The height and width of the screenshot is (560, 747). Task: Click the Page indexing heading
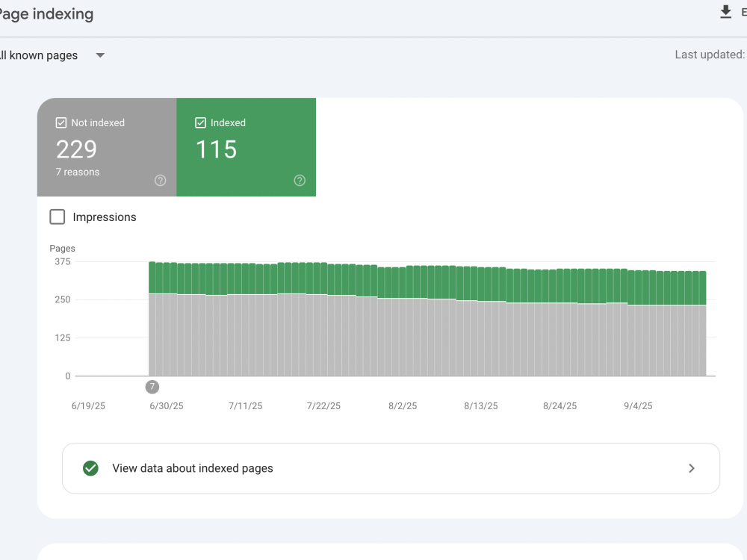[46, 13]
